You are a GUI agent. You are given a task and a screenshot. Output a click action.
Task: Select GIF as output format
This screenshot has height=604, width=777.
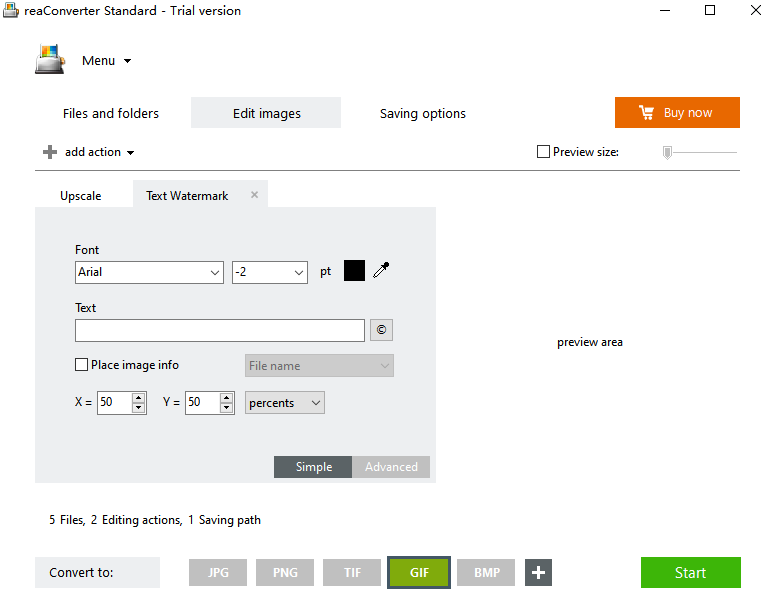point(418,573)
